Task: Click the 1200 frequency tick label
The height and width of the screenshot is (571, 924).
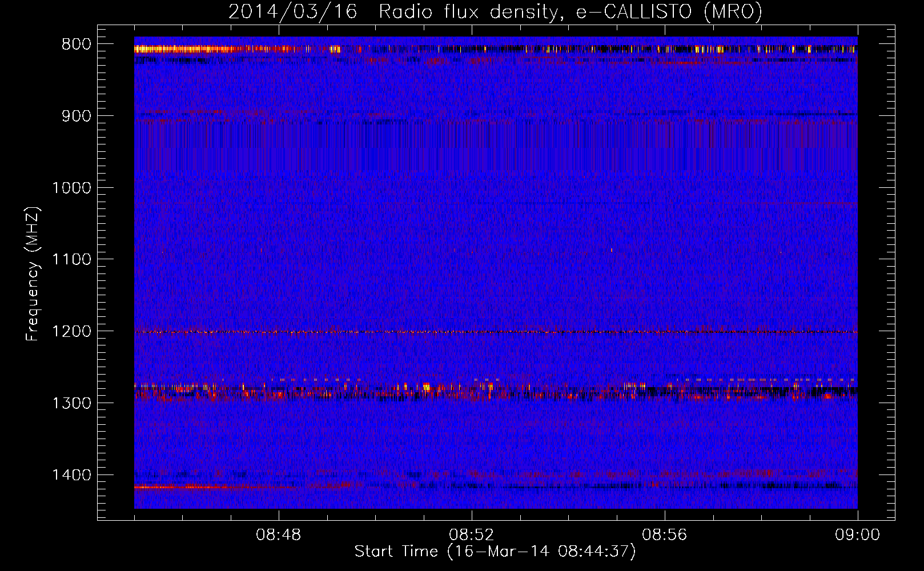Action: (x=71, y=332)
